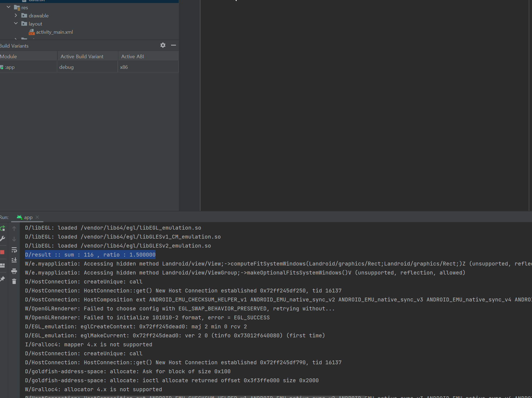This screenshot has height=398, width=532.
Task: Open the debug Active Build Variant dropdown
Action: [x=87, y=67]
